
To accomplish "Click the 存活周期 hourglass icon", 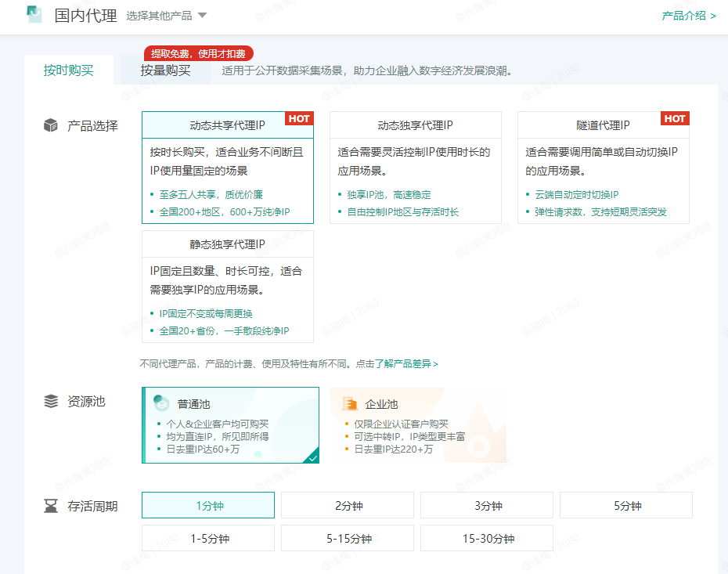I will tap(51, 506).
